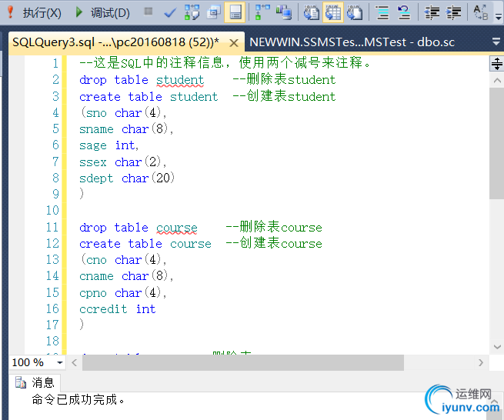Click the comment --创建表student
The height and width of the screenshot is (420, 504).
(x=284, y=95)
